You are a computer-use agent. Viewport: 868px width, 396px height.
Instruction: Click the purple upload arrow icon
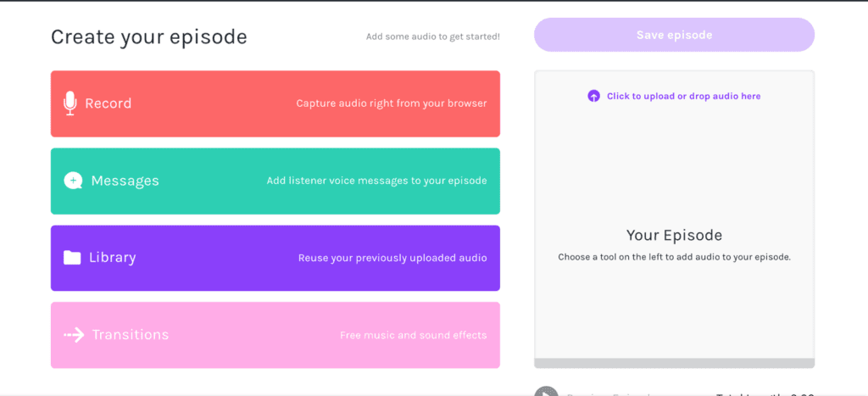click(x=593, y=97)
